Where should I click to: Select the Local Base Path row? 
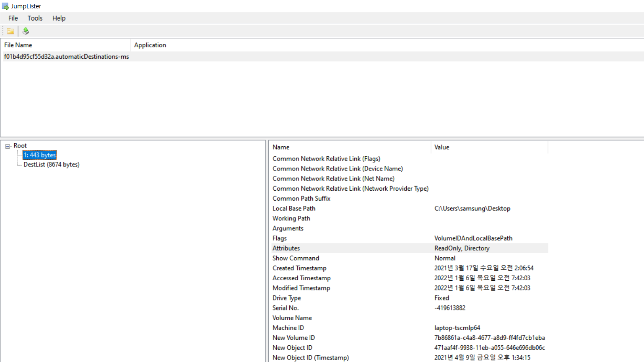[x=409, y=209]
